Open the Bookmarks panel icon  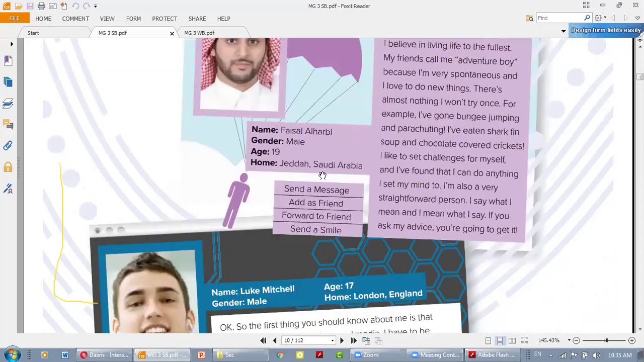click(8, 61)
